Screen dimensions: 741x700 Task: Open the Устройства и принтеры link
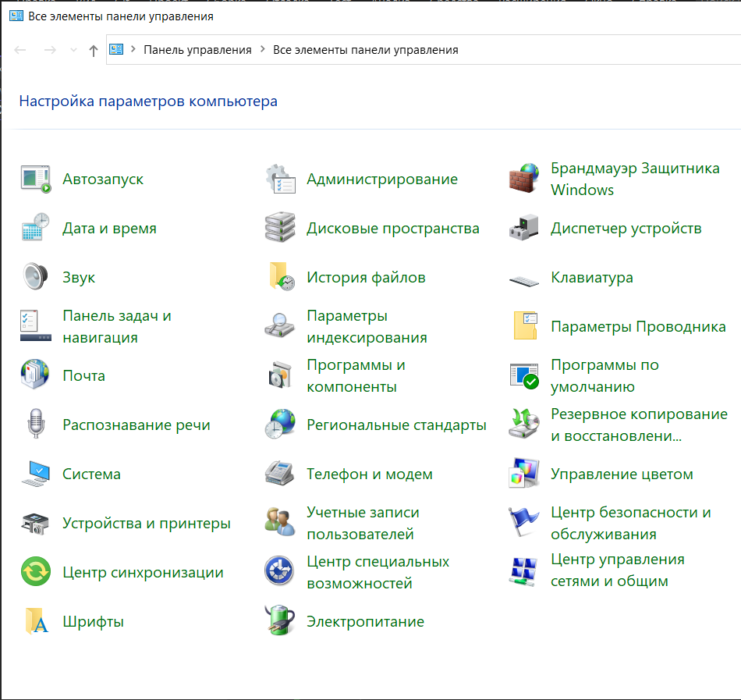coord(147,523)
